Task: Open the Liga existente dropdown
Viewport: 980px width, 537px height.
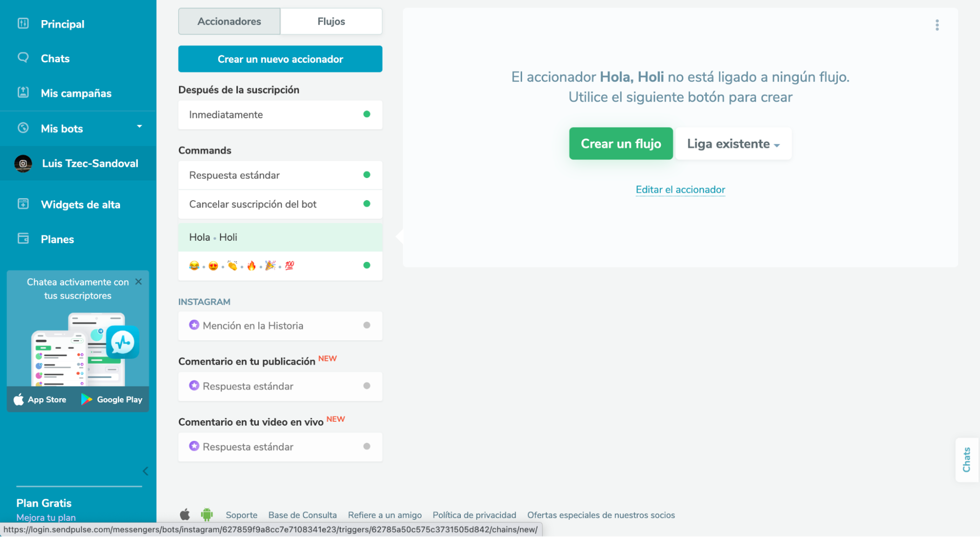Action: point(733,144)
